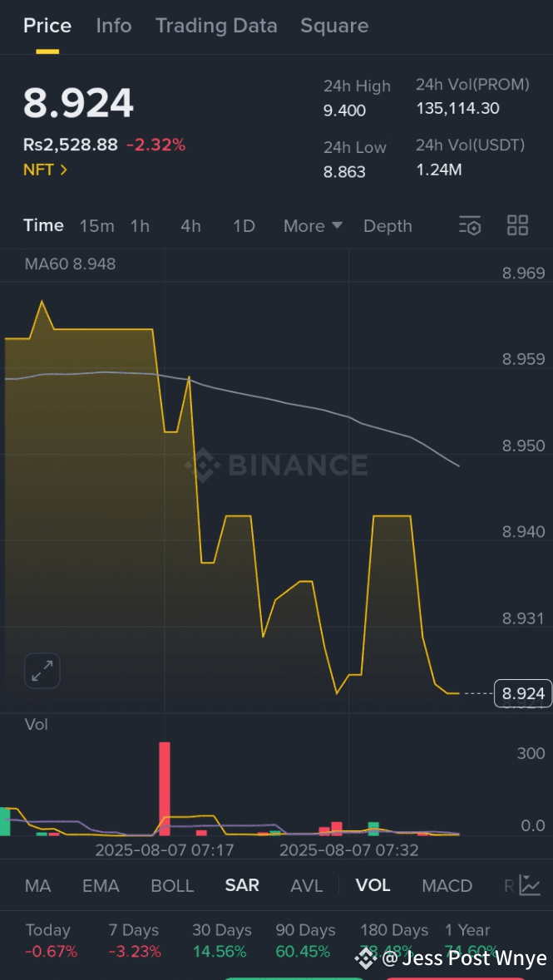Screen dimensions: 553x980
Task: Open the Trading Data tab
Action: (x=216, y=26)
